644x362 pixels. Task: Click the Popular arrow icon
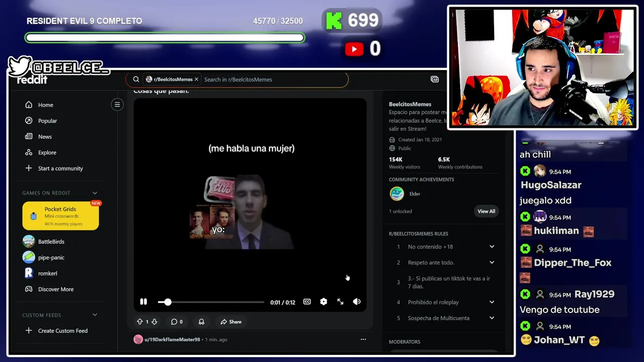pos(29,121)
